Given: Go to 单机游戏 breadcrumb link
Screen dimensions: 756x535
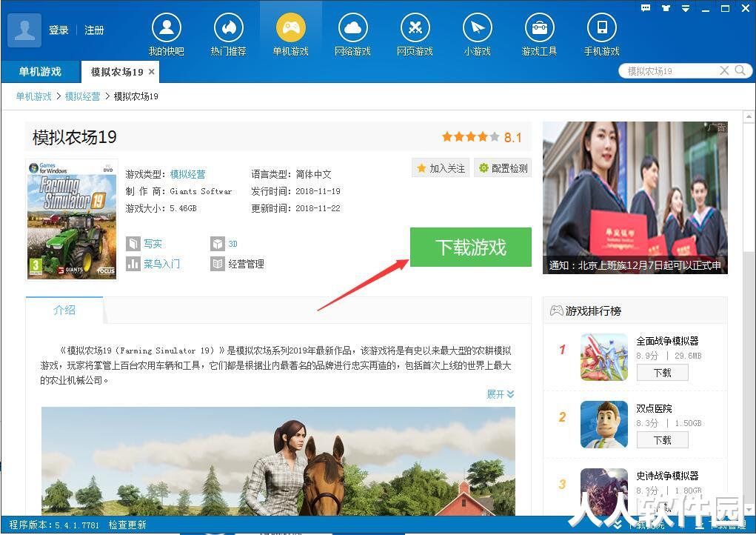Looking at the screenshot, I should (34, 96).
